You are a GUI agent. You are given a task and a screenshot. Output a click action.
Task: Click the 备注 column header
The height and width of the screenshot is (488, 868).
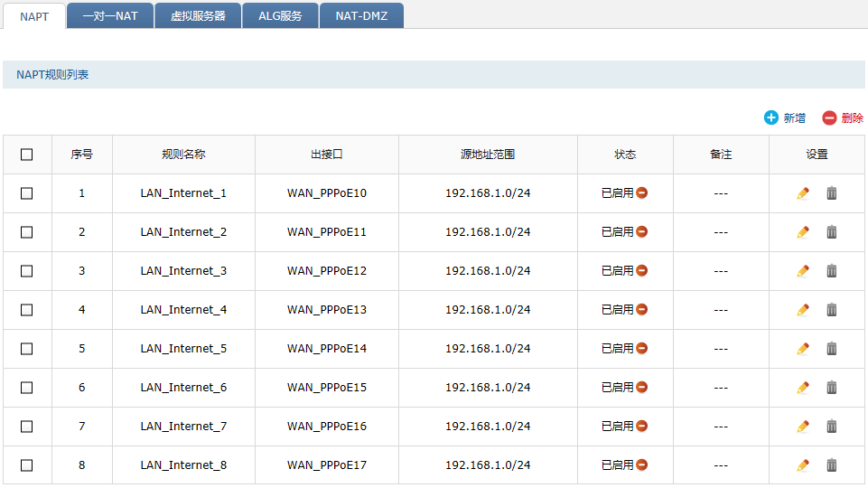coord(721,155)
